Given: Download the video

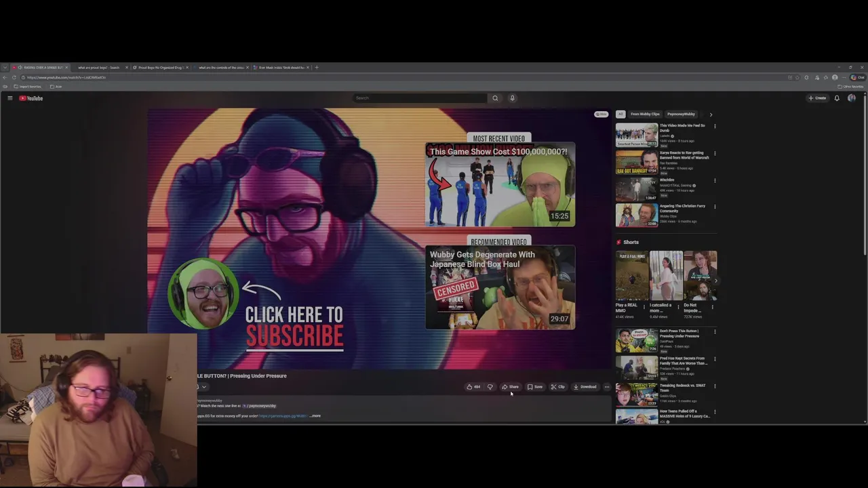Looking at the screenshot, I should [x=585, y=387].
